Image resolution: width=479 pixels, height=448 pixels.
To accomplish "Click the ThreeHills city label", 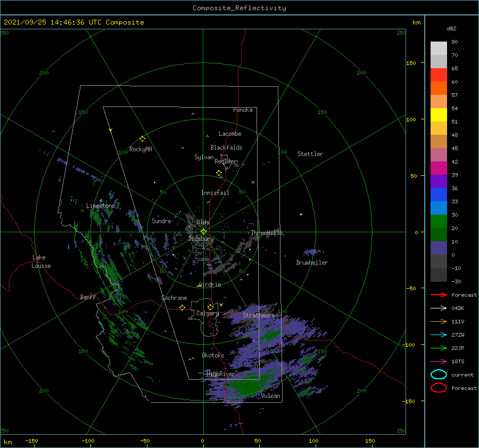I will coord(267,233).
